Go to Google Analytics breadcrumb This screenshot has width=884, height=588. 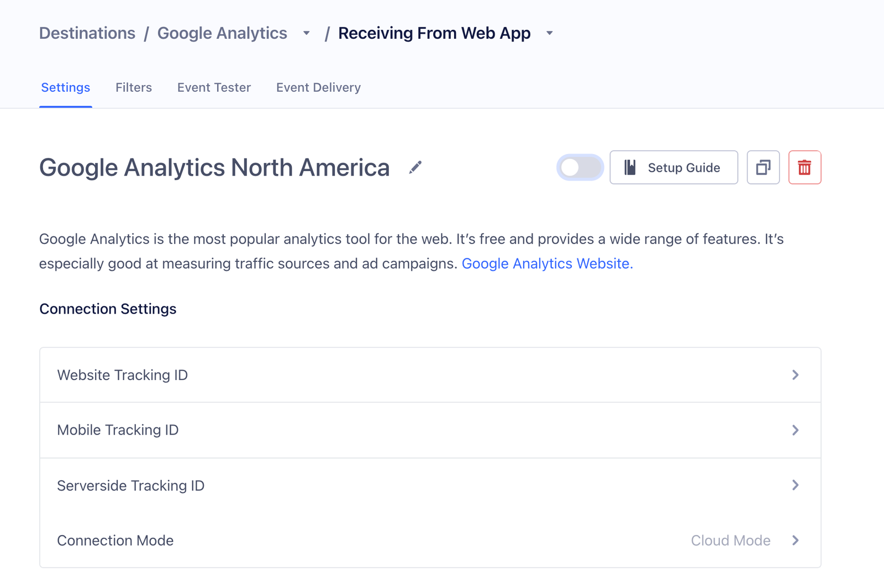click(x=222, y=33)
